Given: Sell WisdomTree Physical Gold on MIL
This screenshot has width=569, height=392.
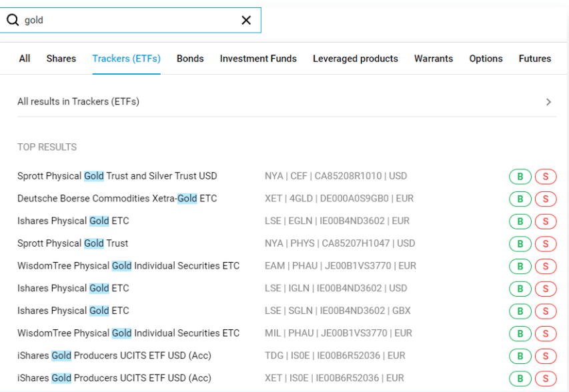Looking at the screenshot, I should (x=545, y=333).
